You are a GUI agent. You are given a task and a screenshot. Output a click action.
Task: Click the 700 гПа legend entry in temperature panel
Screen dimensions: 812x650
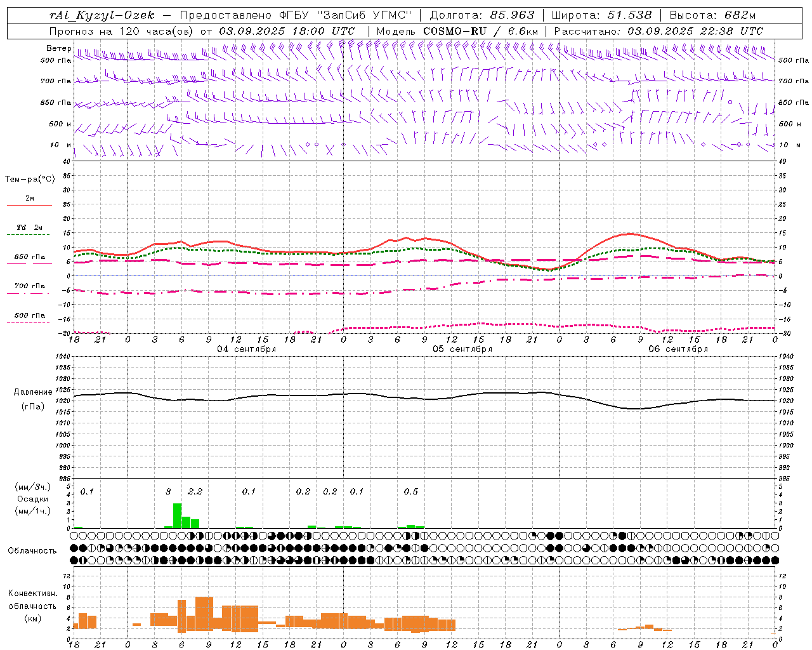pos(29,286)
